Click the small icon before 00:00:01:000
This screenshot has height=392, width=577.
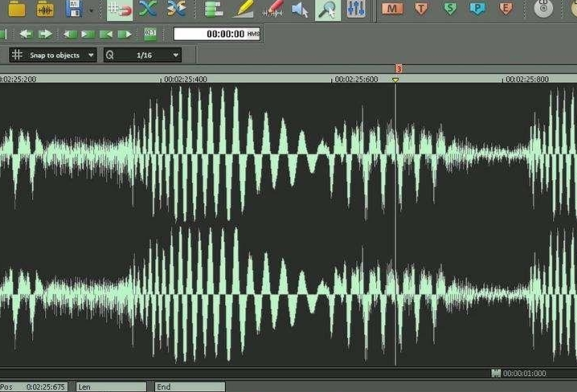496,374
